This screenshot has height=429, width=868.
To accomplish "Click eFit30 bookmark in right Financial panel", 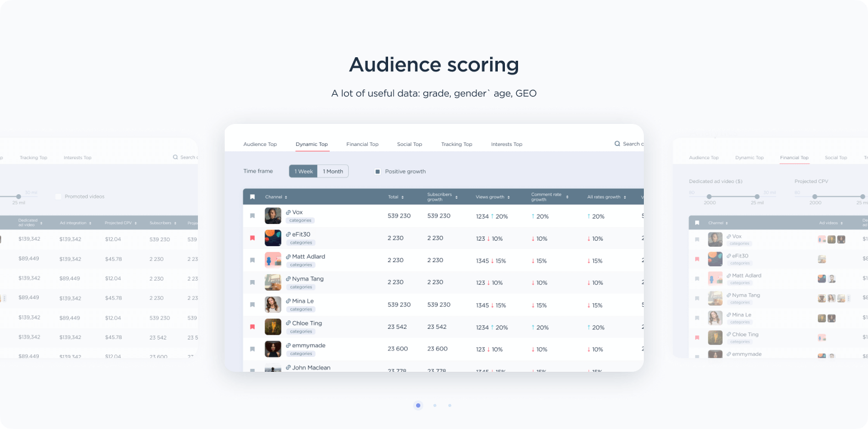I will [x=697, y=259].
